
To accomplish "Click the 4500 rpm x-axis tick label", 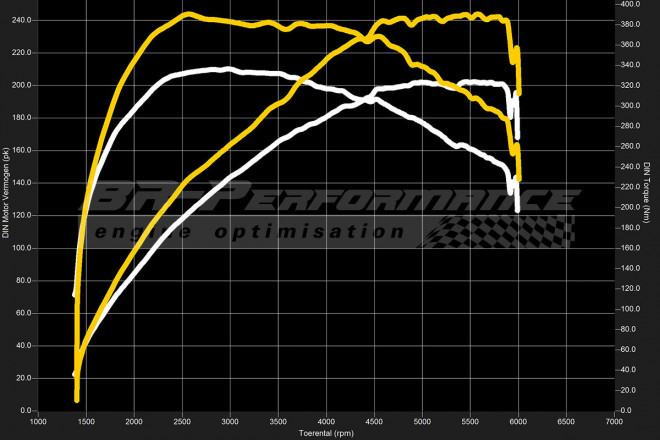I will [x=374, y=421].
